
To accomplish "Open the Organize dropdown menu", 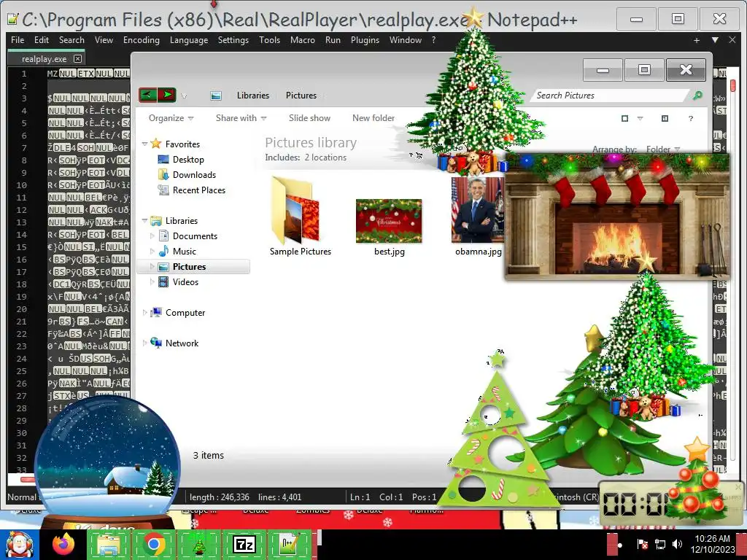I will [x=171, y=118].
